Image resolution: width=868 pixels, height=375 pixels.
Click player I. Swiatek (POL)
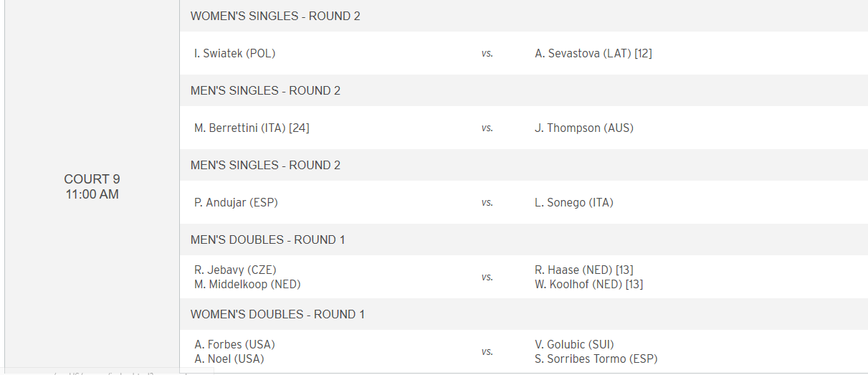234,53
